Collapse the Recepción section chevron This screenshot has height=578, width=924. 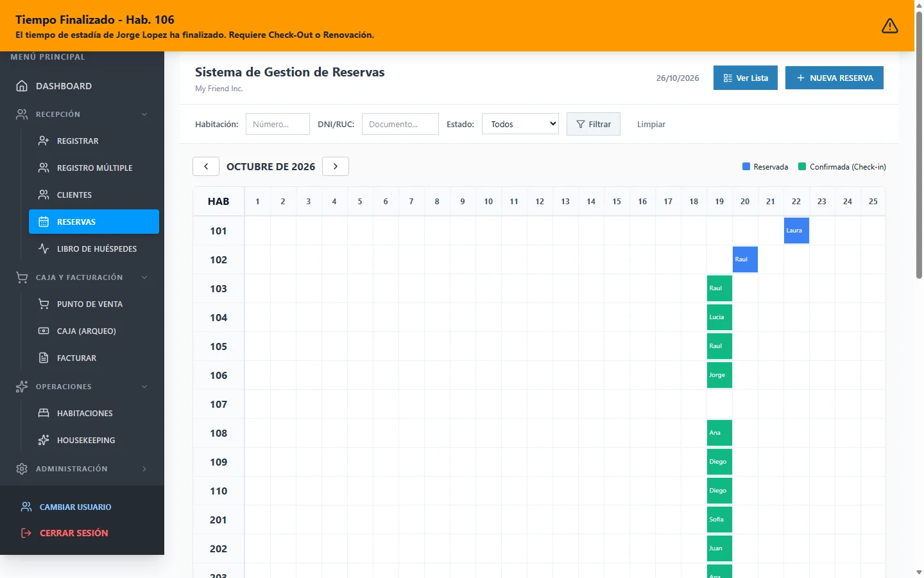click(x=144, y=114)
